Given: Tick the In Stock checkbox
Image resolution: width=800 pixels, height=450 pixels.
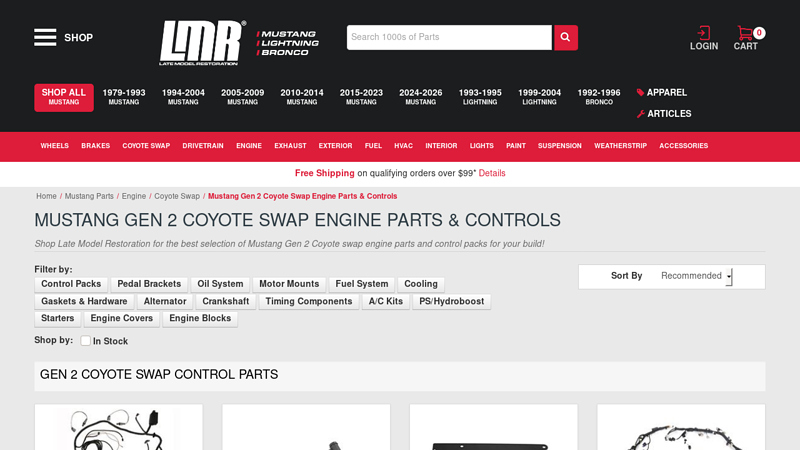Looking at the screenshot, I should click(x=85, y=341).
